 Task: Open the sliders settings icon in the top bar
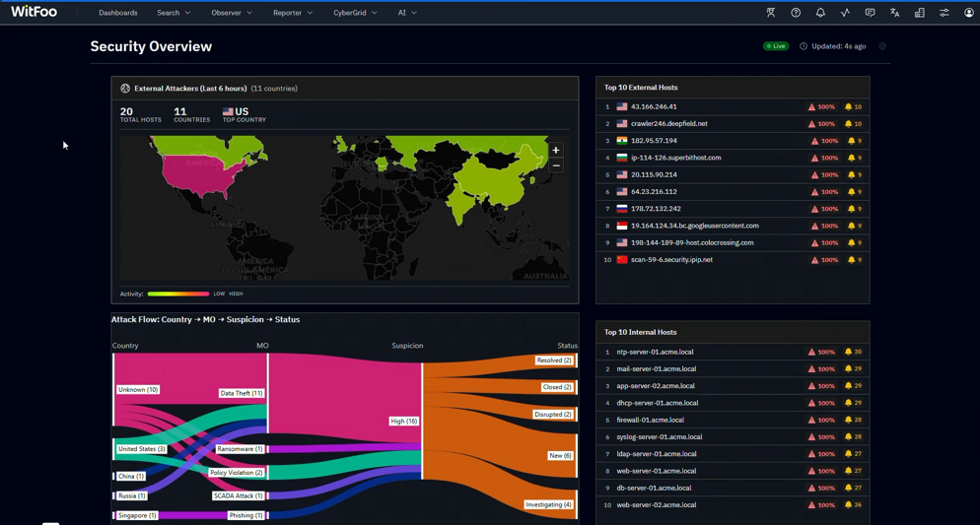(945, 13)
